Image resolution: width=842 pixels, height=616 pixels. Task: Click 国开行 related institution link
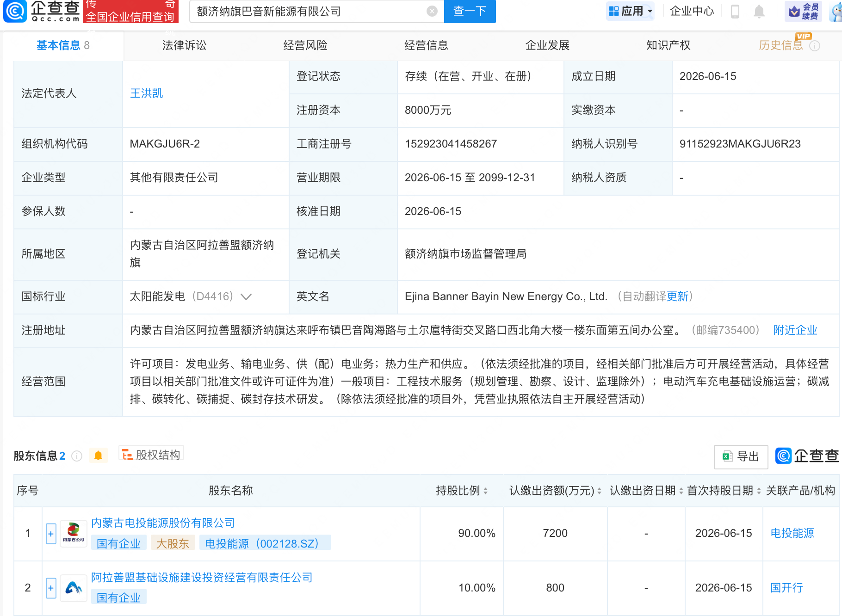[786, 588]
